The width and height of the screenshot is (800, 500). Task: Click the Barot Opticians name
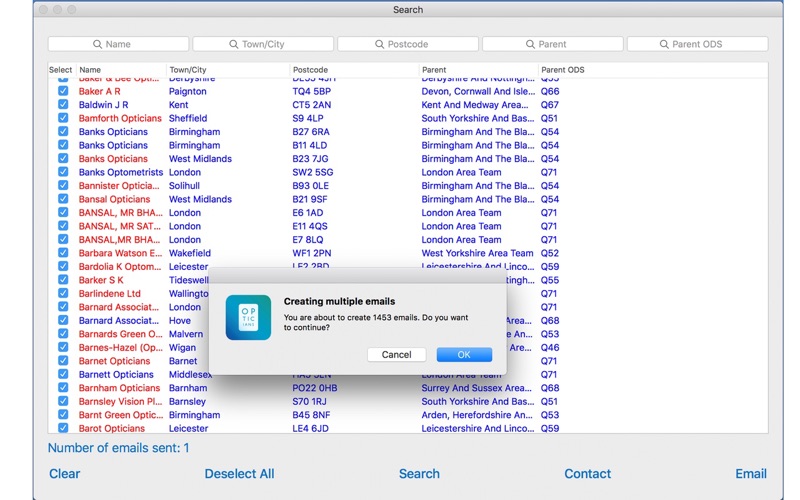pyautogui.click(x=111, y=429)
